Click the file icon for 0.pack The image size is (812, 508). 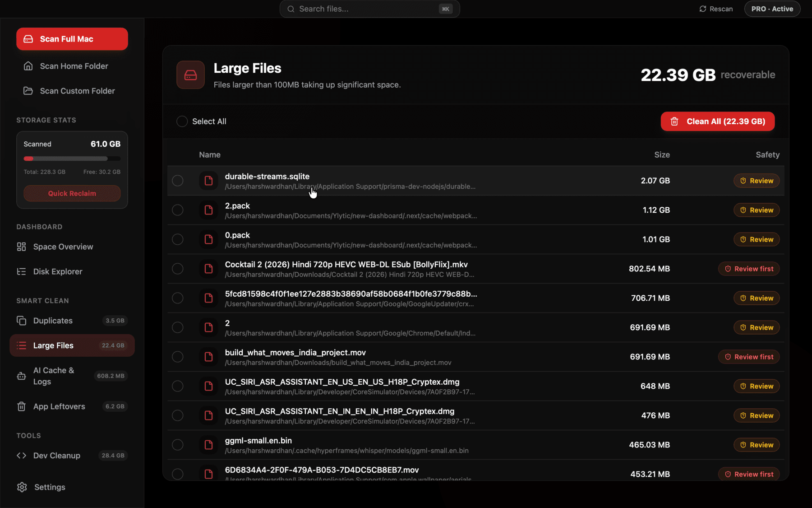point(208,239)
